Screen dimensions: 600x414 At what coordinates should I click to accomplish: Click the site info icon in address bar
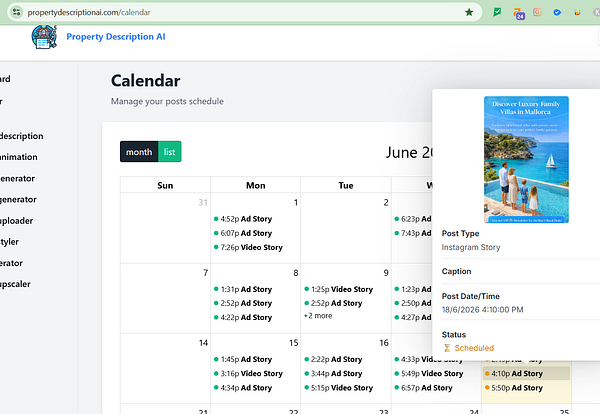pyautogui.click(x=16, y=12)
